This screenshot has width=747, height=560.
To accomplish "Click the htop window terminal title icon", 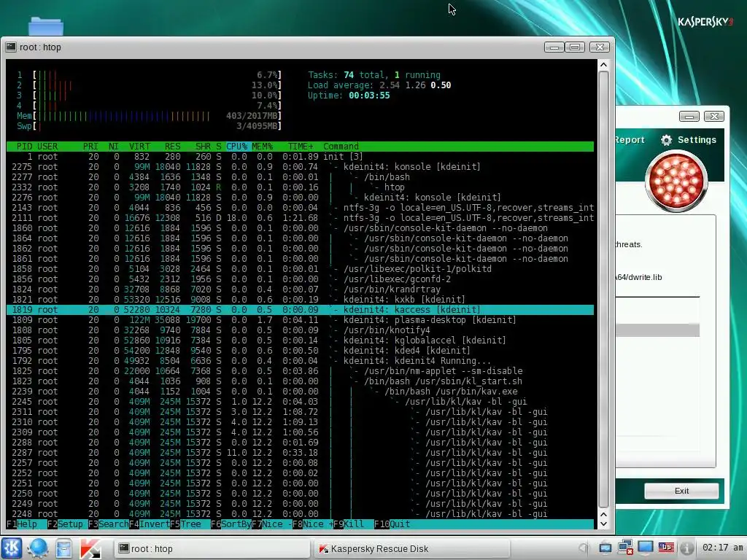I will click(x=10, y=47).
